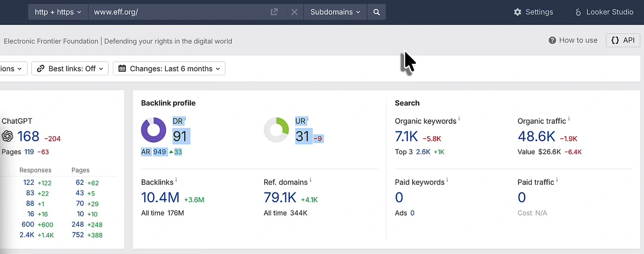Click the DR value 91

[180, 136]
